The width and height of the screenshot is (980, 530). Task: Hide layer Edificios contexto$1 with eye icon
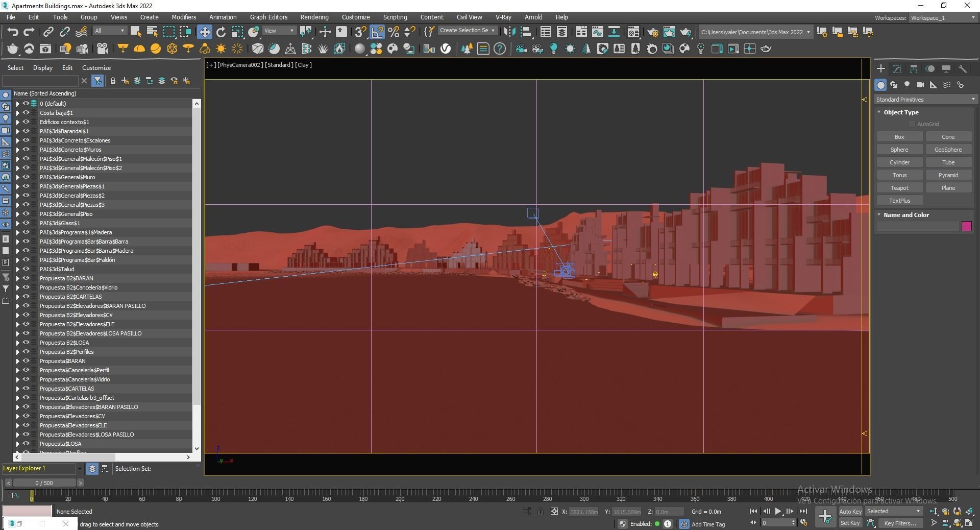pyautogui.click(x=26, y=122)
